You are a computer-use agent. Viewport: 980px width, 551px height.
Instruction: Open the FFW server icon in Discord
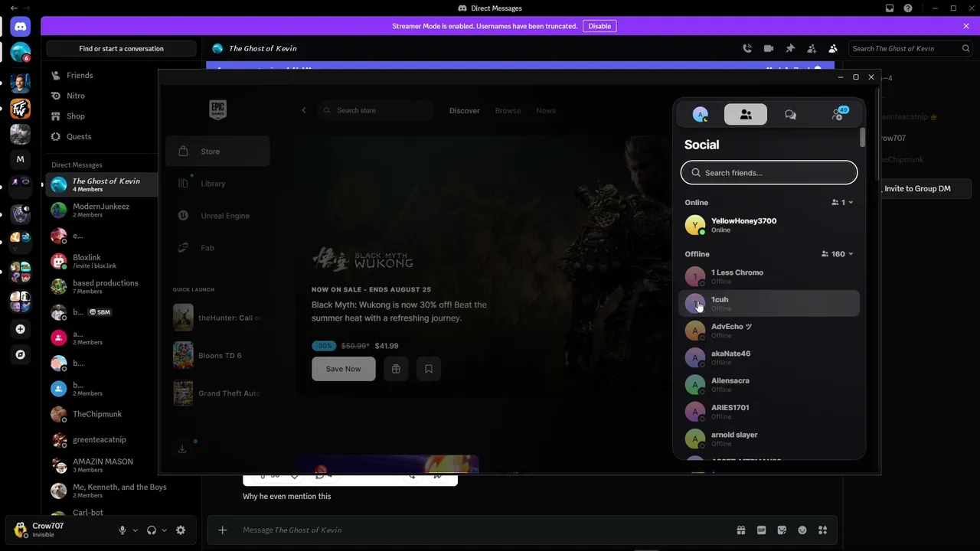click(21, 108)
